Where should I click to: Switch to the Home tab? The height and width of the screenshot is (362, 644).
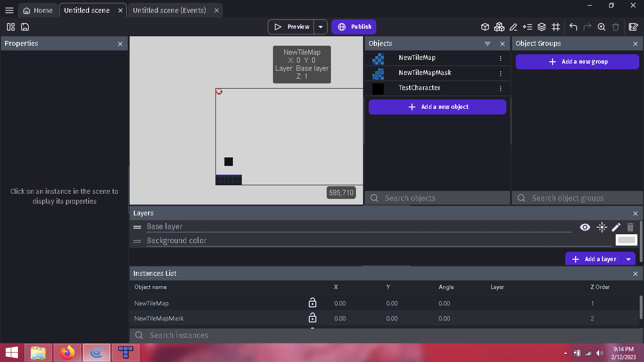38,10
